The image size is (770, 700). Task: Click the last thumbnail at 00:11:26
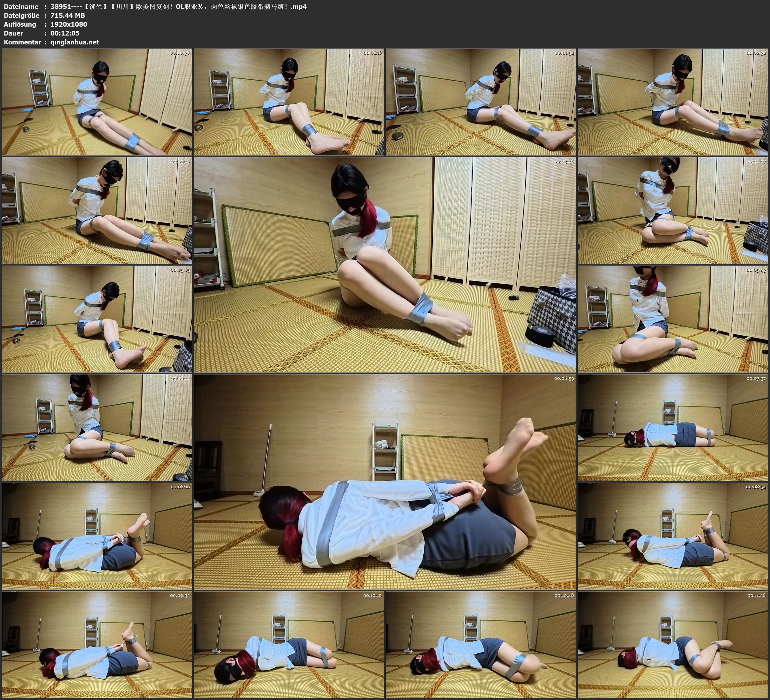pos(673,644)
